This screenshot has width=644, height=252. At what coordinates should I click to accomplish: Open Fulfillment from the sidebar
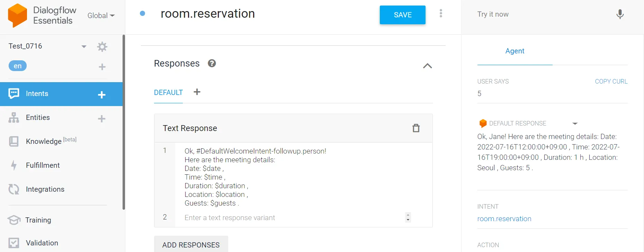(x=43, y=165)
